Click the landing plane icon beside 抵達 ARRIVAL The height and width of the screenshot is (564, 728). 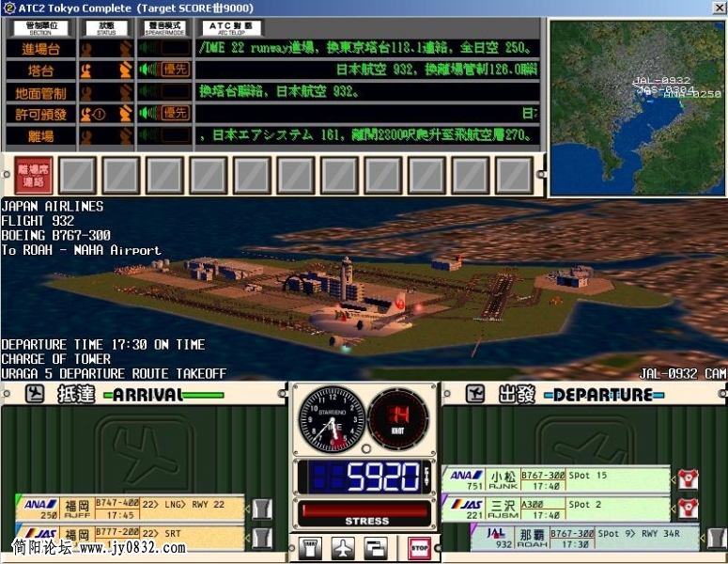pos(35,394)
